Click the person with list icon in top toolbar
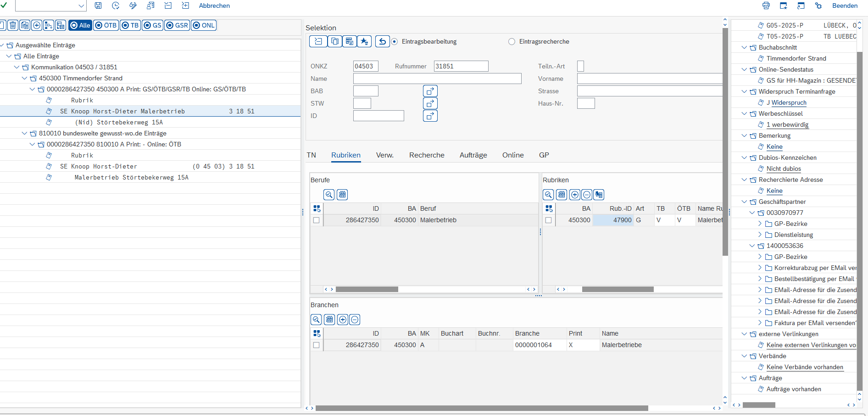Screen dimensions: 868x416 coord(150,6)
